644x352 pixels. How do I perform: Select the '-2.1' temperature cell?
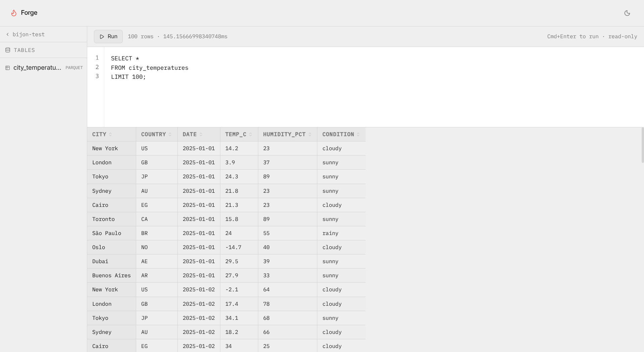[x=239, y=290]
